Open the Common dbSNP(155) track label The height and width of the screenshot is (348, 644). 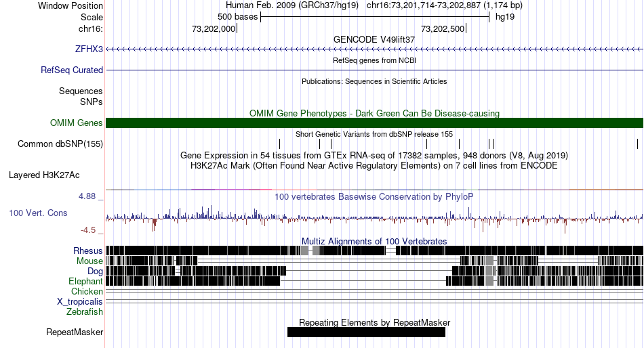click(x=60, y=144)
